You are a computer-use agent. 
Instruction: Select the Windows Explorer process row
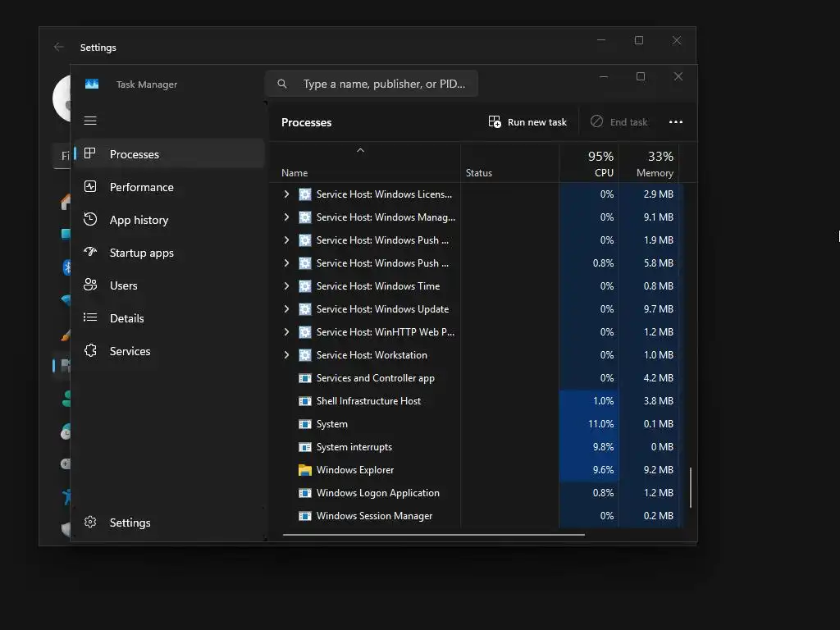coord(475,470)
